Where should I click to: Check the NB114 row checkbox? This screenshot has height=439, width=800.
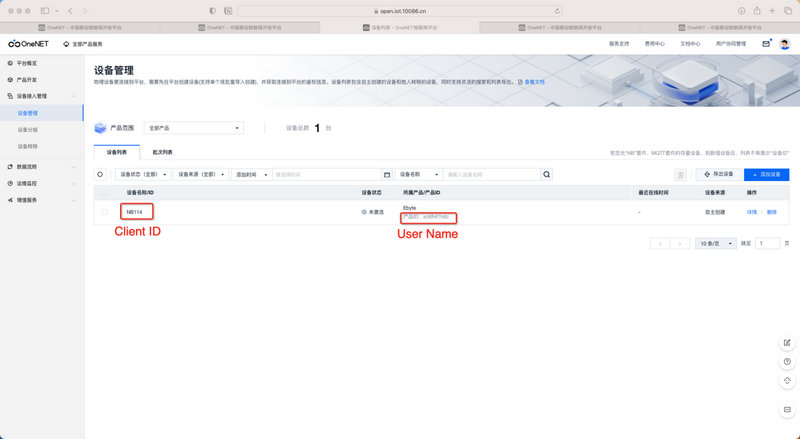105,212
